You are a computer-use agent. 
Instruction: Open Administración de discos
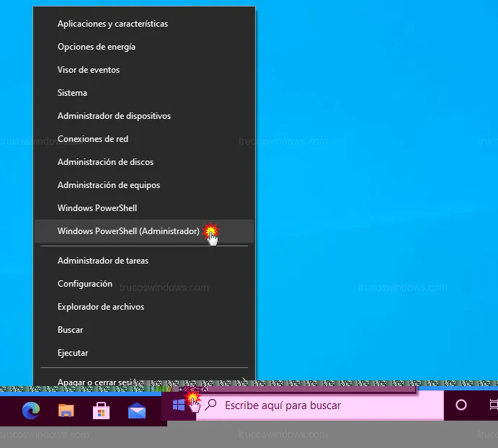click(105, 162)
